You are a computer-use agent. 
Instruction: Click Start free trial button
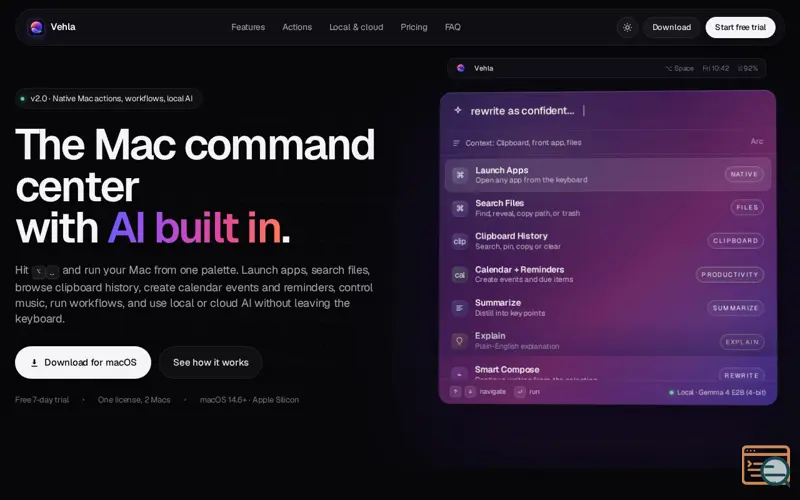coord(740,28)
